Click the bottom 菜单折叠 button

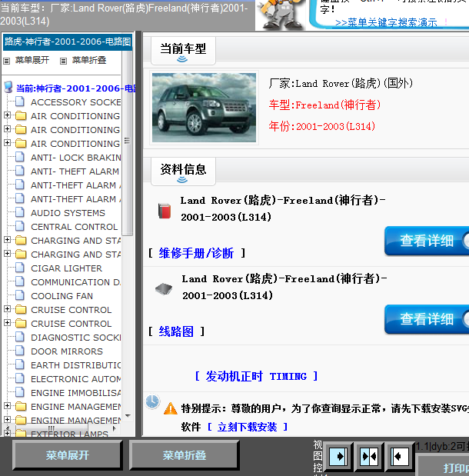184,455
